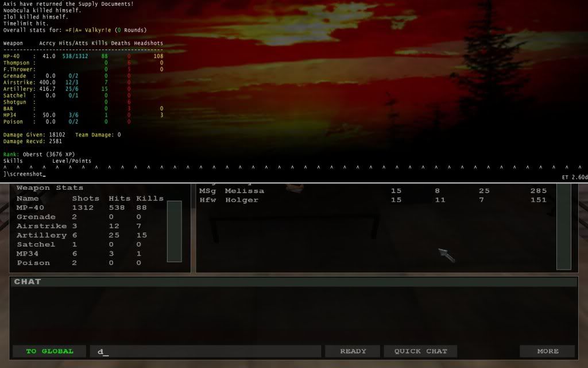Image resolution: width=588 pixels, height=368 pixels.
Task: Focus the chat message input field
Action: pyautogui.click(x=206, y=351)
